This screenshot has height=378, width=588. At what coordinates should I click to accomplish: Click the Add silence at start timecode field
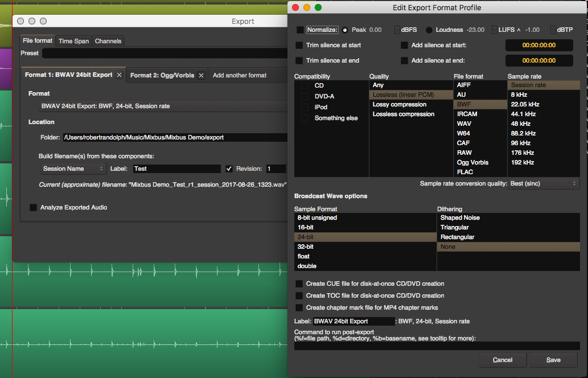coord(538,45)
